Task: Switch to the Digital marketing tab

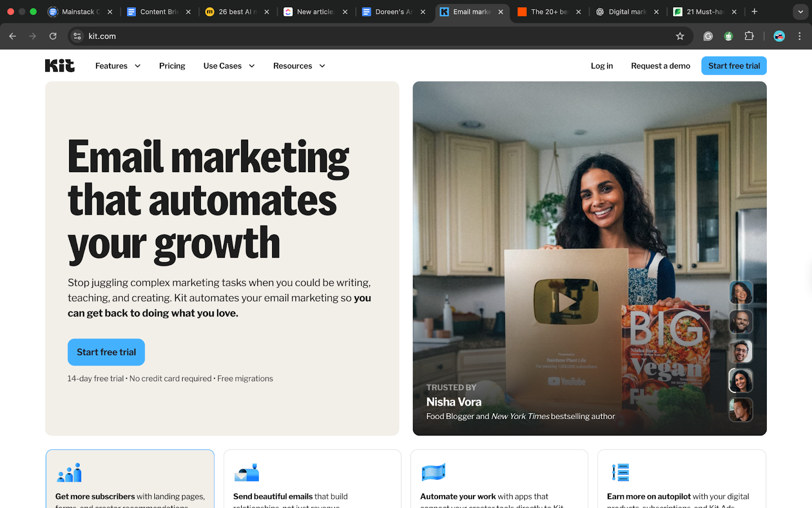Action: [627, 12]
